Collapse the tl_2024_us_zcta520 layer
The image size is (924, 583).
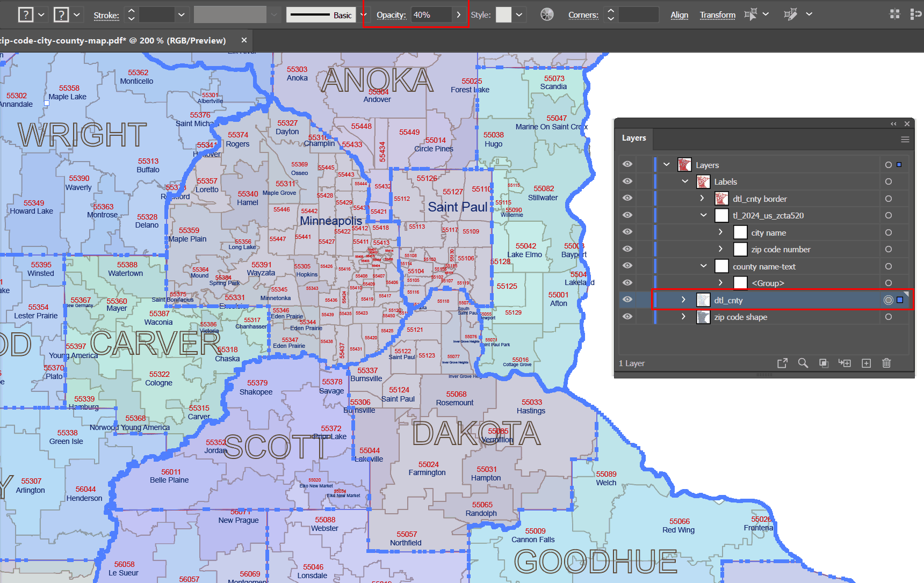pyautogui.click(x=704, y=215)
